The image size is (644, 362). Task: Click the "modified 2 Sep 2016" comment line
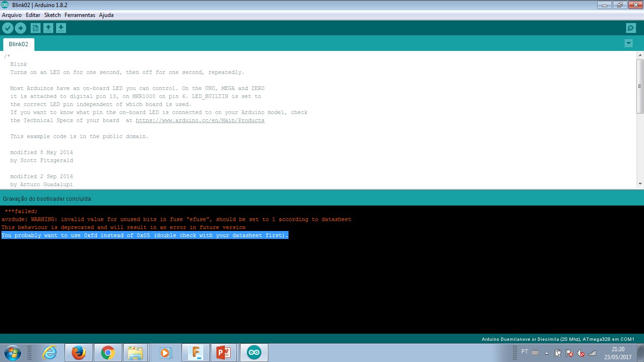pos(41,176)
